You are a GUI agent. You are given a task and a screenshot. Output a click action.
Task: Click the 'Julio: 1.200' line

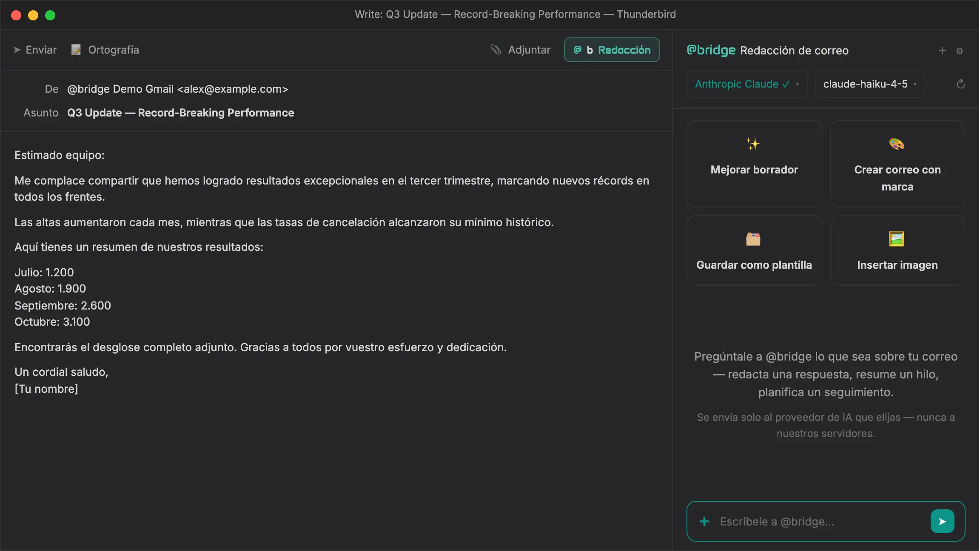pyautogui.click(x=44, y=273)
